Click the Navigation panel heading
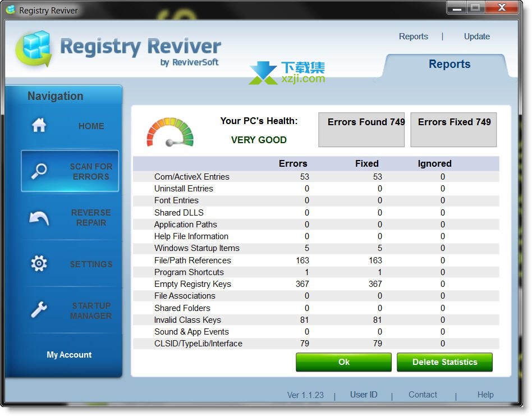The width and height of the screenshot is (532, 416). pos(56,96)
